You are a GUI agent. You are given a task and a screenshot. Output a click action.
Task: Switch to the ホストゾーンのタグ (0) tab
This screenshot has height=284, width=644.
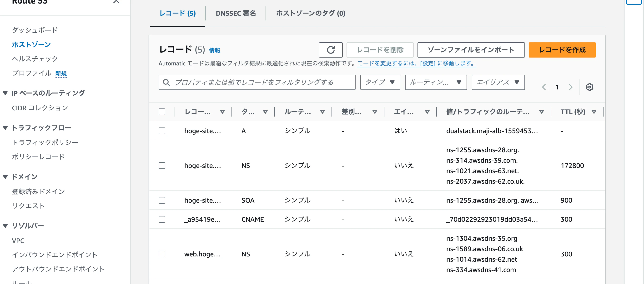tap(311, 13)
